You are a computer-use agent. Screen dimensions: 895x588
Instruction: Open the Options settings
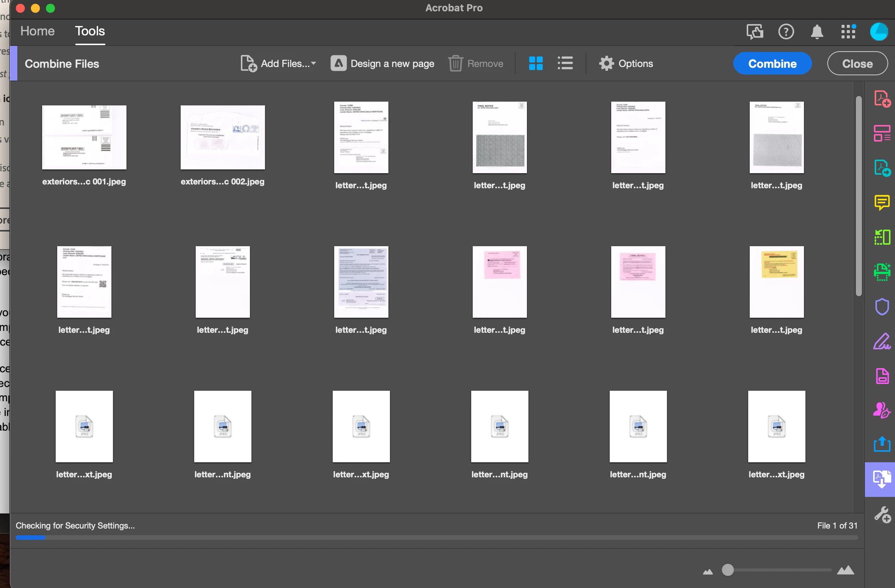click(626, 63)
